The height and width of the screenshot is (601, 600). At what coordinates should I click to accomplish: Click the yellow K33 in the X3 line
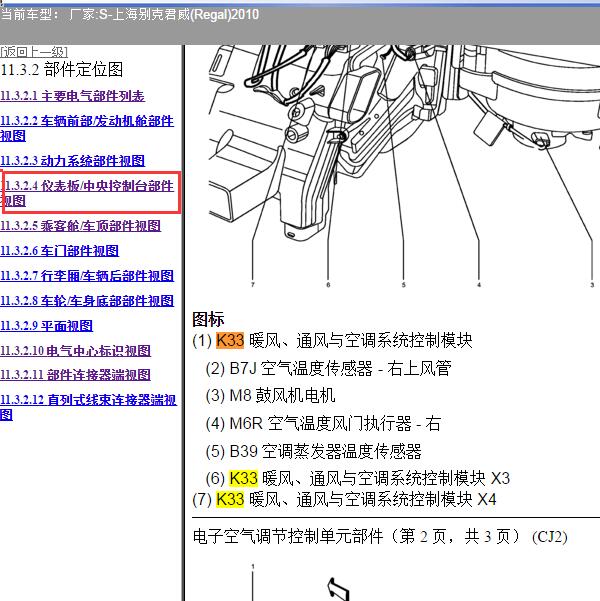coord(243,478)
